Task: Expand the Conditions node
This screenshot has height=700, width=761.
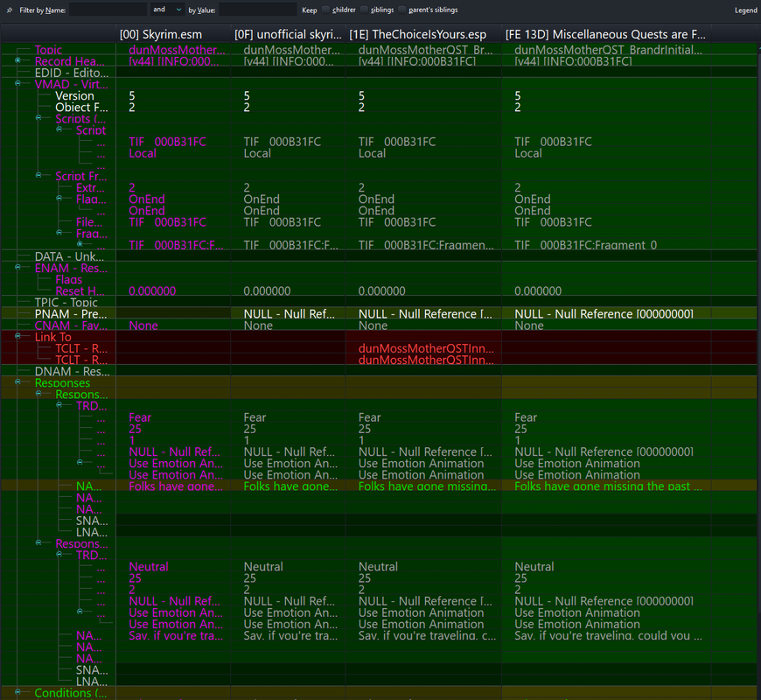Action: click(x=17, y=692)
